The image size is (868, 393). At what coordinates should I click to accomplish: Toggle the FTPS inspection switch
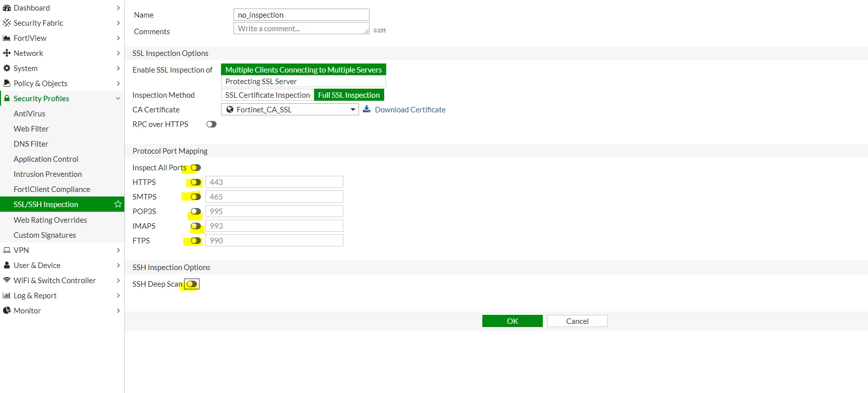tap(196, 241)
